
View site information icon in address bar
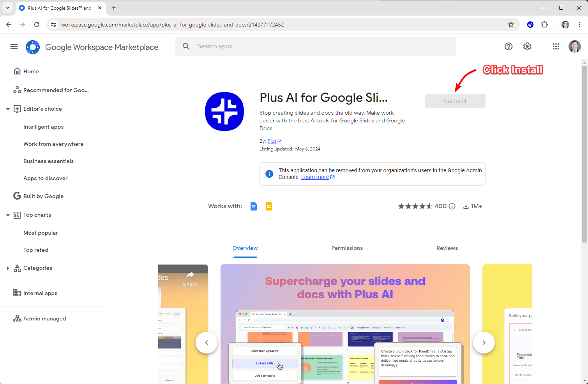(x=54, y=25)
